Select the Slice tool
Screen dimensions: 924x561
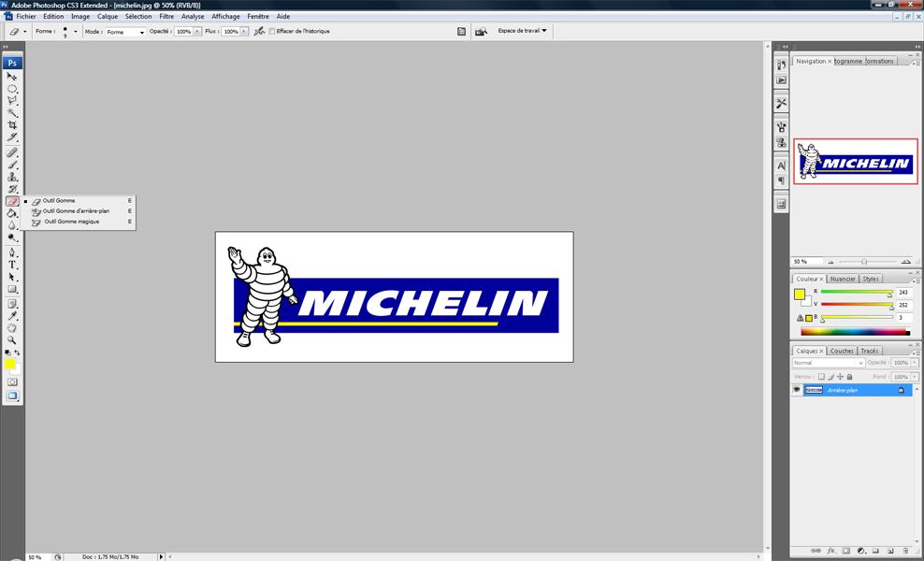coord(12,137)
